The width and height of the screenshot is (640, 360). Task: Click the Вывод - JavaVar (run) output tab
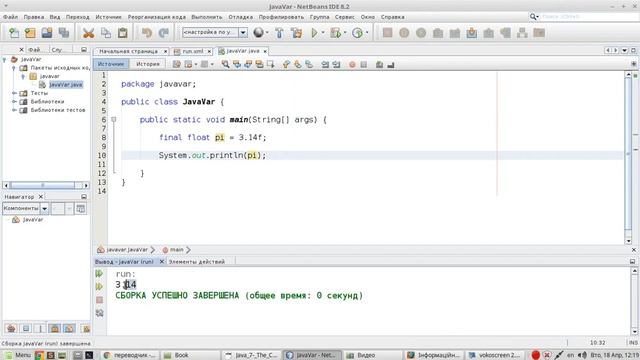tap(124, 262)
